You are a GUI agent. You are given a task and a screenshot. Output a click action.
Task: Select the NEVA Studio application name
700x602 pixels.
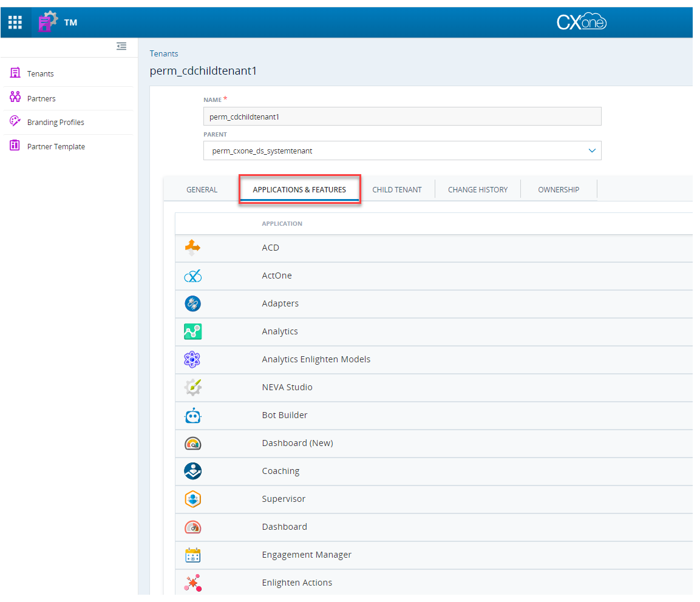point(287,387)
